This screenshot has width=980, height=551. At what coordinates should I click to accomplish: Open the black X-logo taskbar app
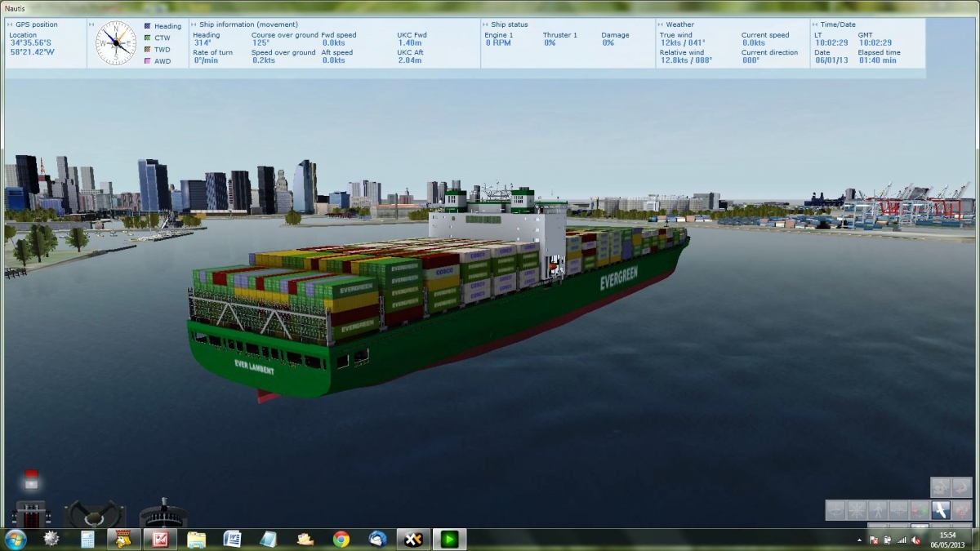(413, 539)
